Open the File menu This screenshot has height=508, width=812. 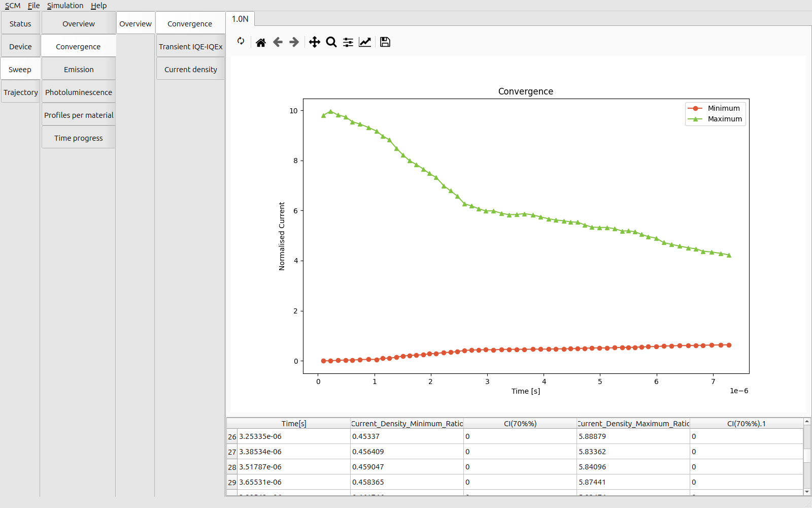tap(33, 6)
